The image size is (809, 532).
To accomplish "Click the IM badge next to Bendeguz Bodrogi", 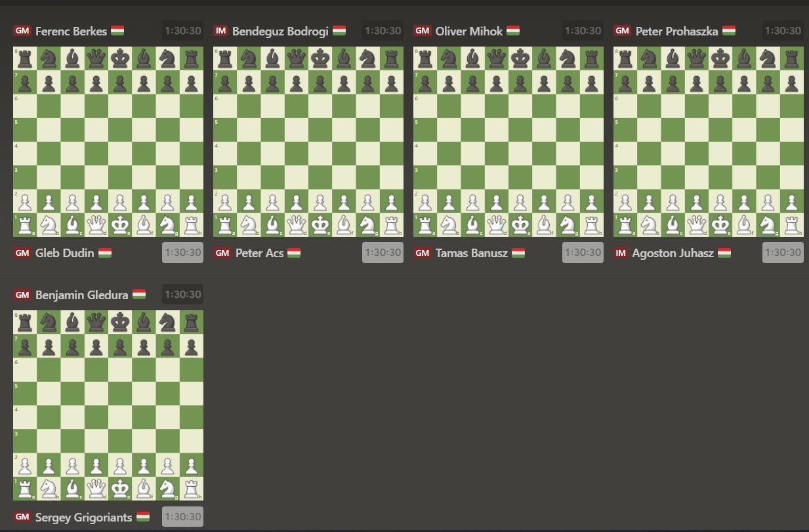I will tap(222, 31).
